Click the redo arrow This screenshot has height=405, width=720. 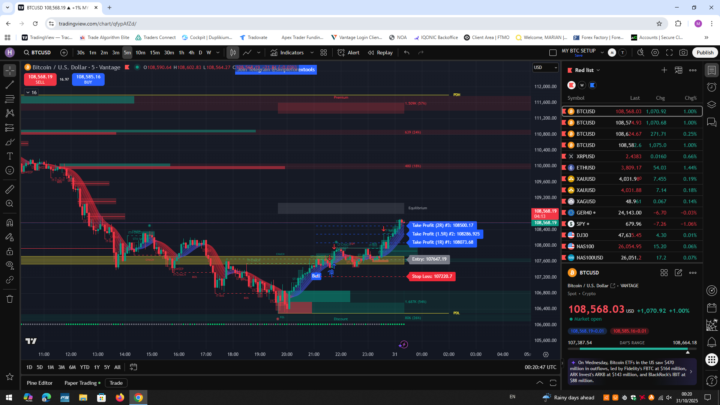click(421, 53)
